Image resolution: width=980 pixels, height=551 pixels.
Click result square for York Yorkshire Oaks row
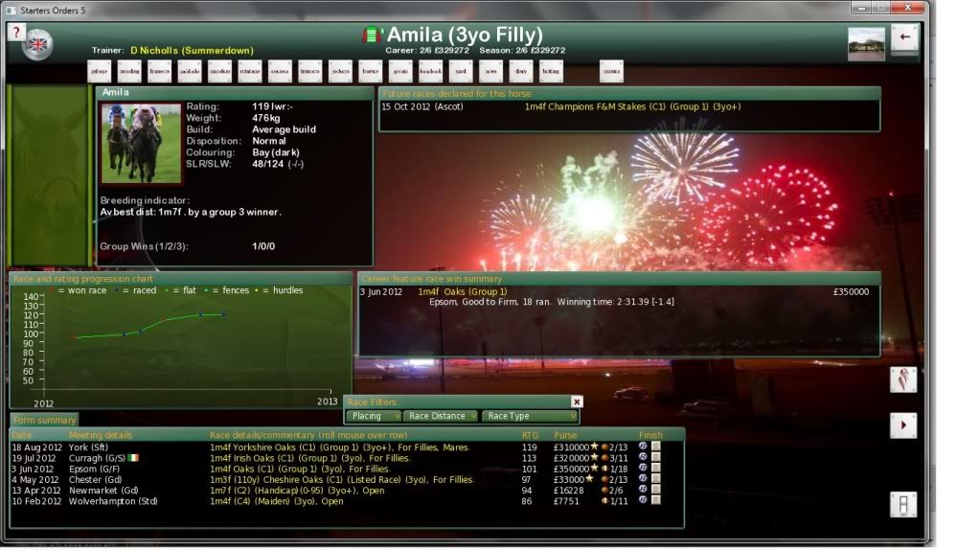[655, 447]
